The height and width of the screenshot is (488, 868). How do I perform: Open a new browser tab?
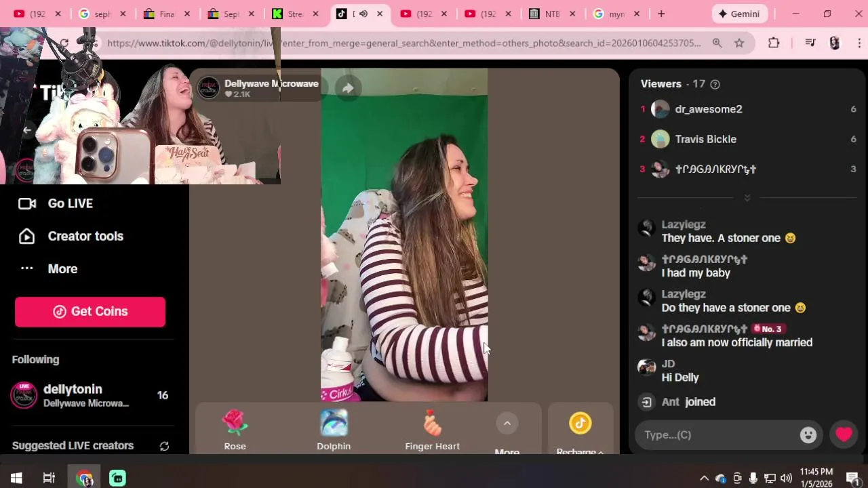coord(661,14)
